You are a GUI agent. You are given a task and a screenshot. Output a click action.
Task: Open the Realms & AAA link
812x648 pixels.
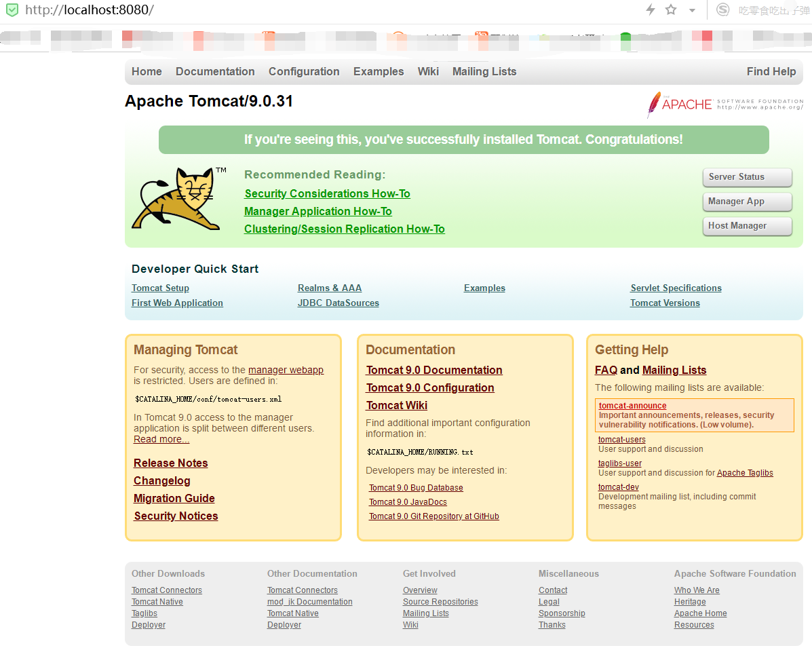click(x=330, y=288)
